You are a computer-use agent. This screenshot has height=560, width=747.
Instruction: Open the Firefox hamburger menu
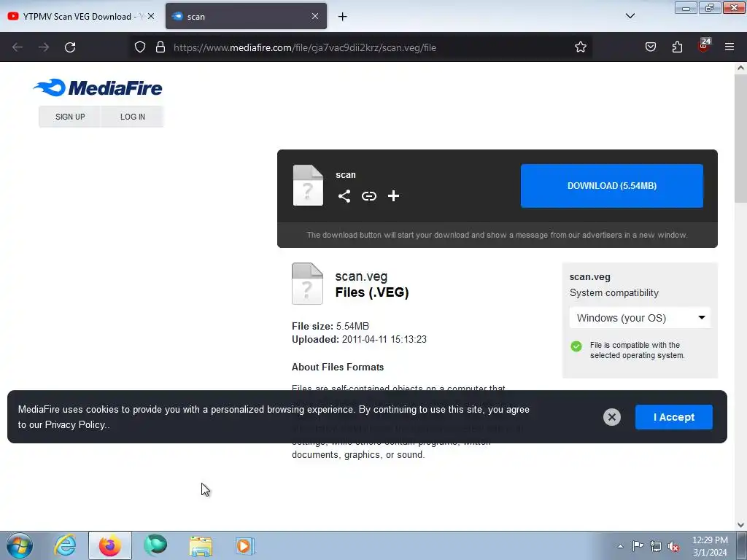729,47
